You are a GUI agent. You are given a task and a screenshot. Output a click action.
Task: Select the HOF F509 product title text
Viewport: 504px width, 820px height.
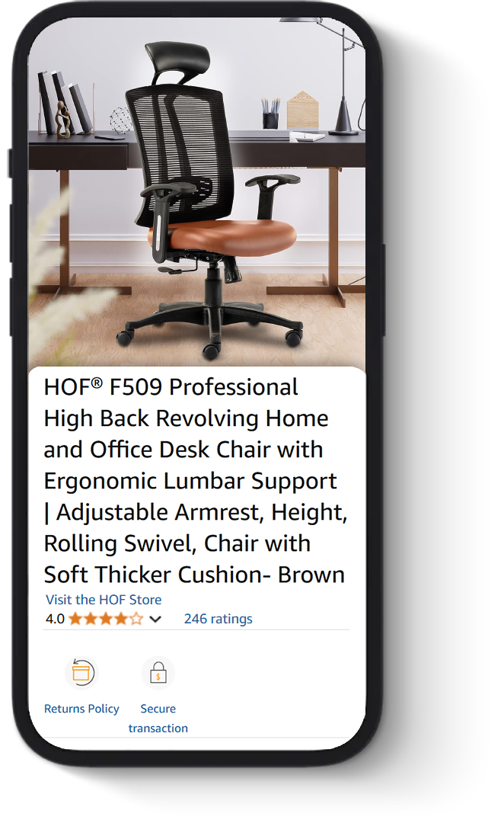196,481
